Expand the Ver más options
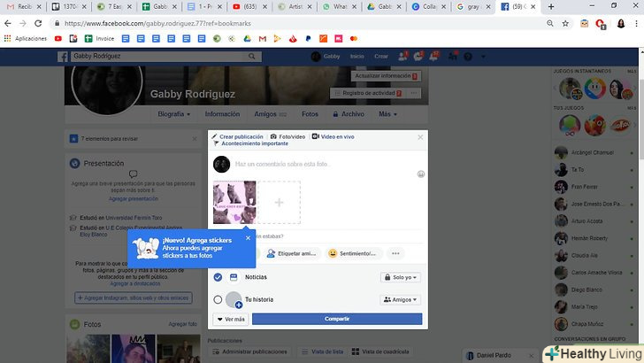The image size is (644, 363). [x=230, y=319]
